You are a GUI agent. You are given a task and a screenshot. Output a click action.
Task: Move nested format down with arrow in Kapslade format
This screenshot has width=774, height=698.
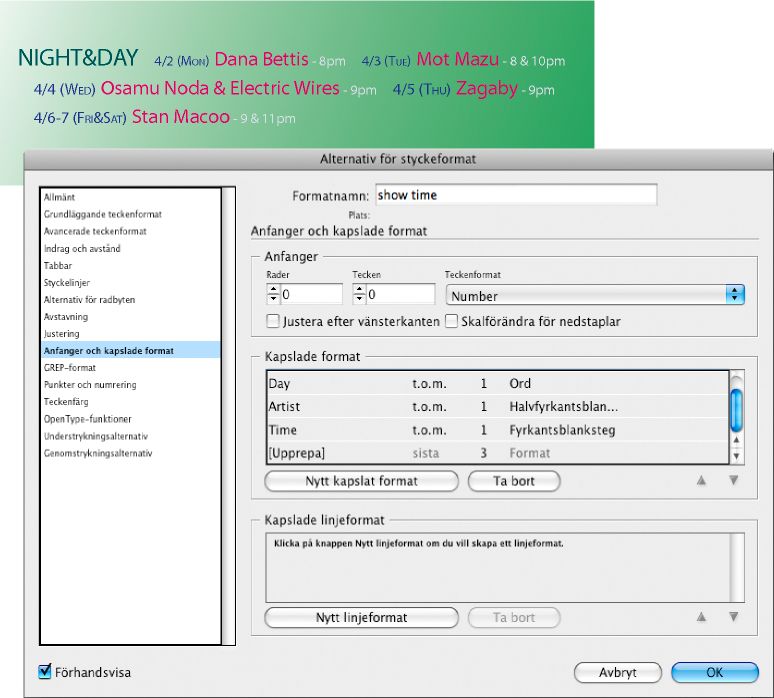(x=734, y=480)
